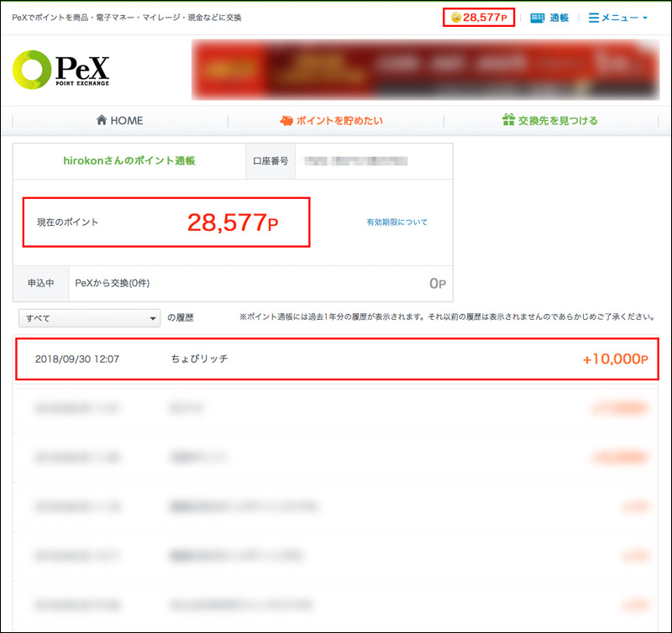Click the +10,000P history amount

616,359
